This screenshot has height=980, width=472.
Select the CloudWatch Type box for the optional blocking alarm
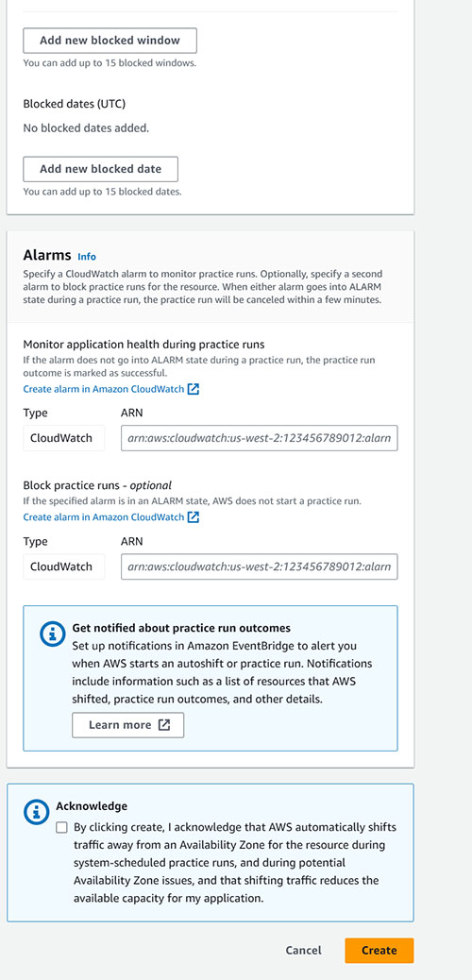pos(64,566)
